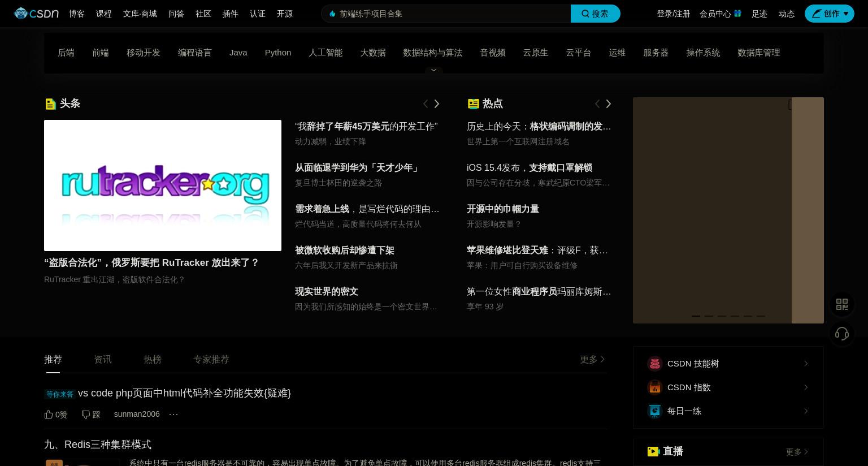Select the first carousel indicator dash
Screen dimensions: 868x466
pyautogui.click(x=696, y=316)
